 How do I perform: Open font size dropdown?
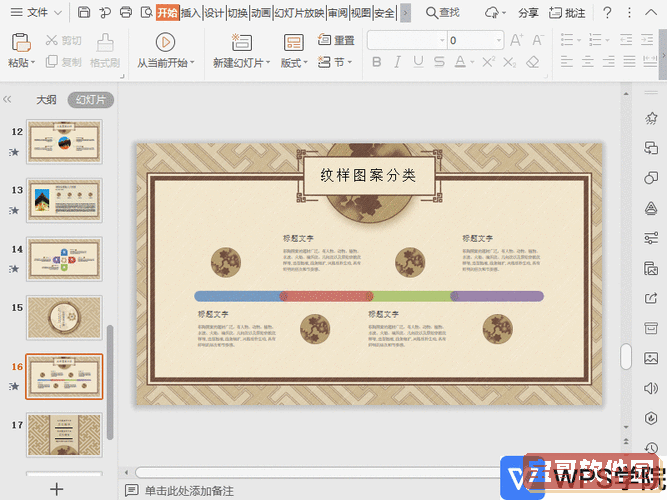click(x=499, y=40)
